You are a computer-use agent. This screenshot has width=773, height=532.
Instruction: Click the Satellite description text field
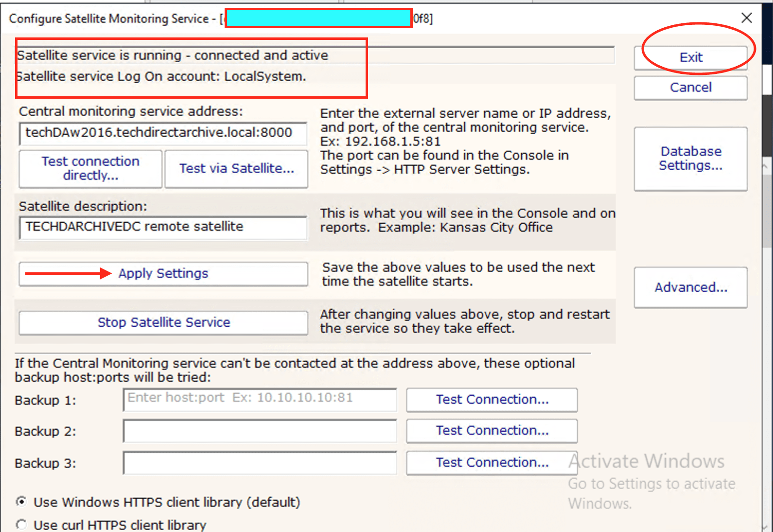click(x=163, y=227)
